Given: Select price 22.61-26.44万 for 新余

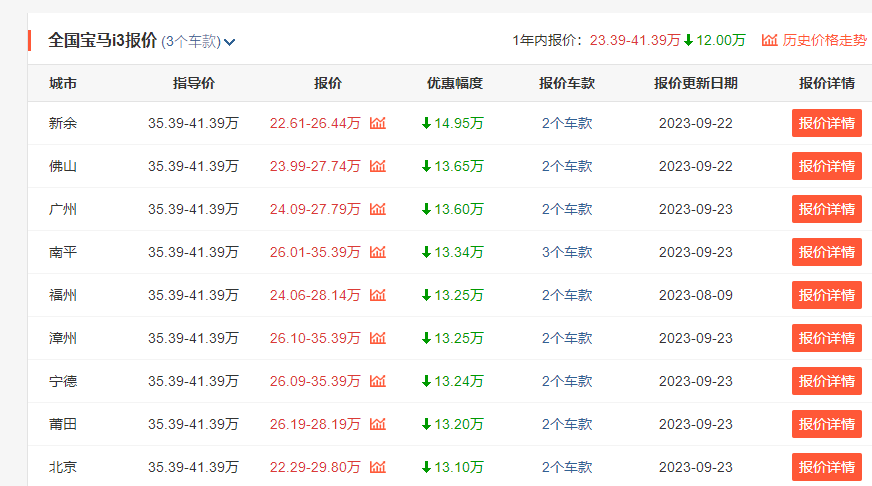Looking at the screenshot, I should (315, 123).
